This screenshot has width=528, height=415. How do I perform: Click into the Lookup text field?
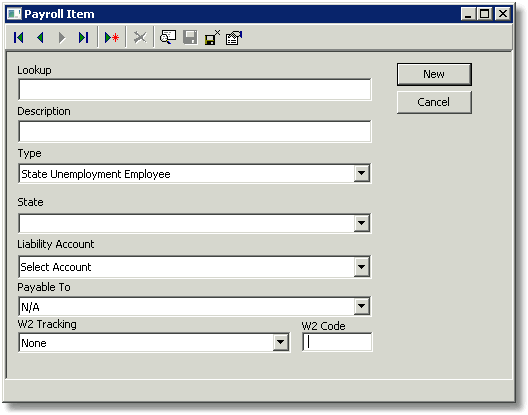click(x=195, y=90)
